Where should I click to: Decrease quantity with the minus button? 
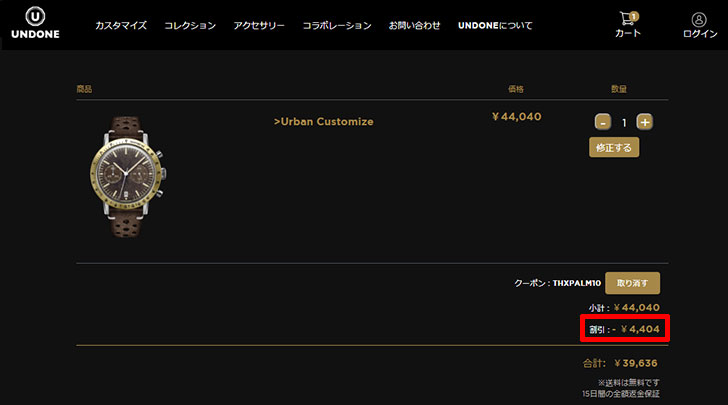(x=603, y=122)
